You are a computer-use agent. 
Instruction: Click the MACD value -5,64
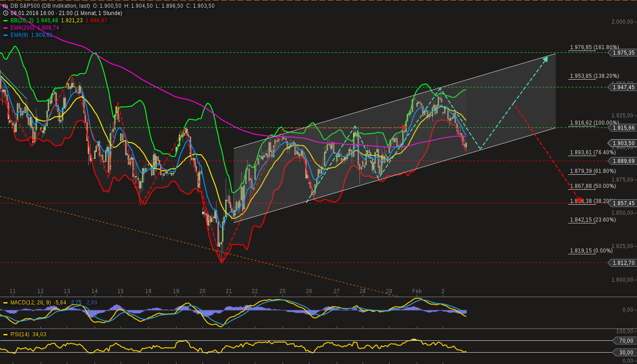[60, 303]
